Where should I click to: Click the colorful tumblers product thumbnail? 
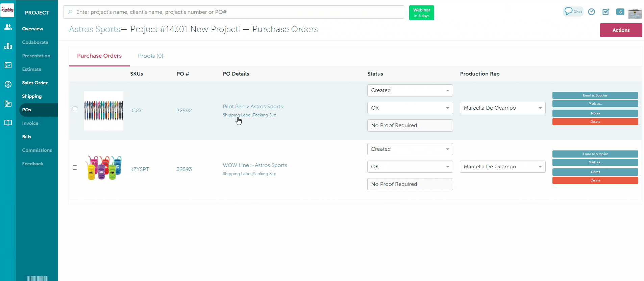click(103, 168)
